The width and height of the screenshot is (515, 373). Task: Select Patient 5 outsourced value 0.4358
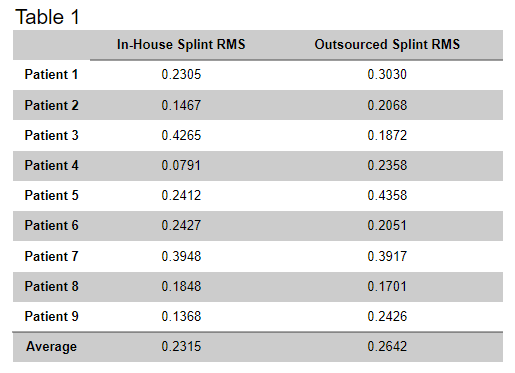point(387,195)
